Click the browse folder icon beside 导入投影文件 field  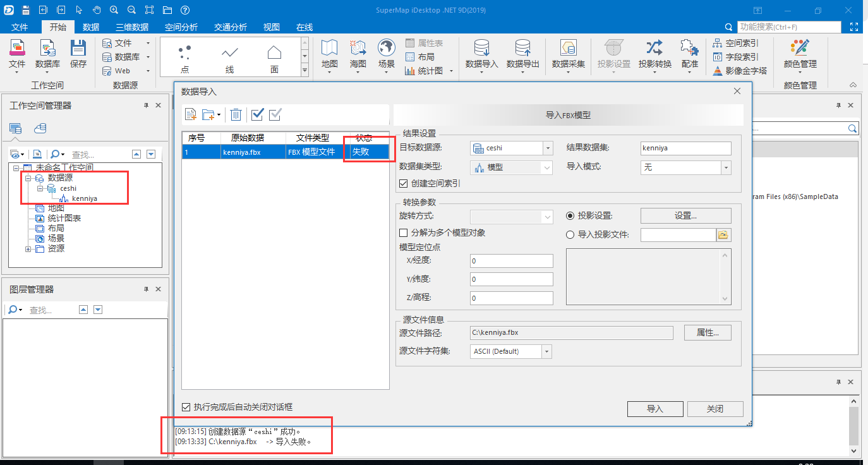click(x=723, y=235)
